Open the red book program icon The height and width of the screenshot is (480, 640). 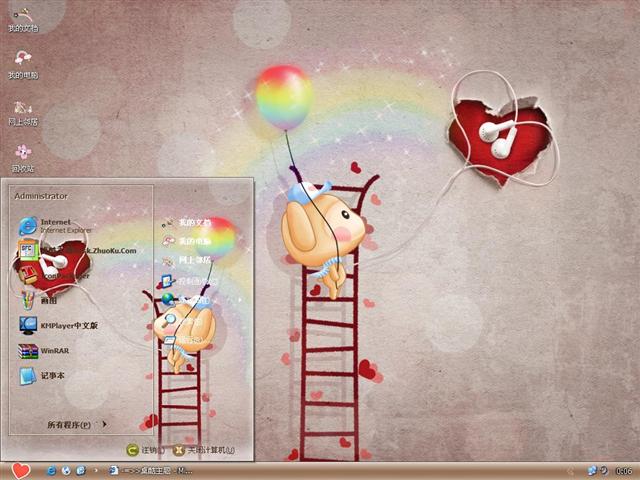[x=28, y=275]
